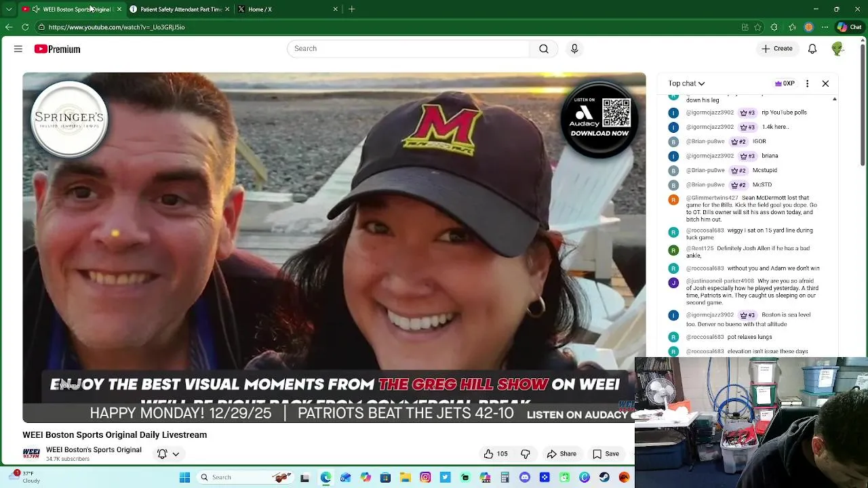Open live chat three-dot options menu
Viewport: 868px width, 488px height.
807,83
